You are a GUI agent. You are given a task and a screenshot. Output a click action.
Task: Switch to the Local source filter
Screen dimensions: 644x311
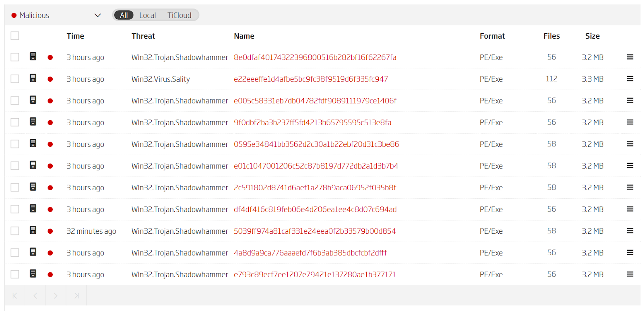pyautogui.click(x=147, y=15)
